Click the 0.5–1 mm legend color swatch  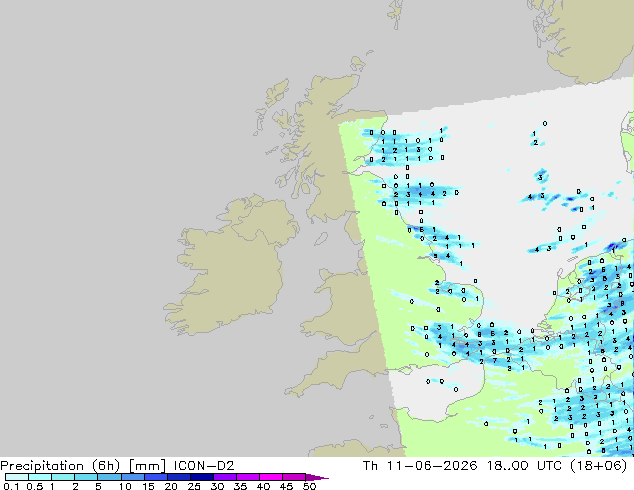(40, 477)
